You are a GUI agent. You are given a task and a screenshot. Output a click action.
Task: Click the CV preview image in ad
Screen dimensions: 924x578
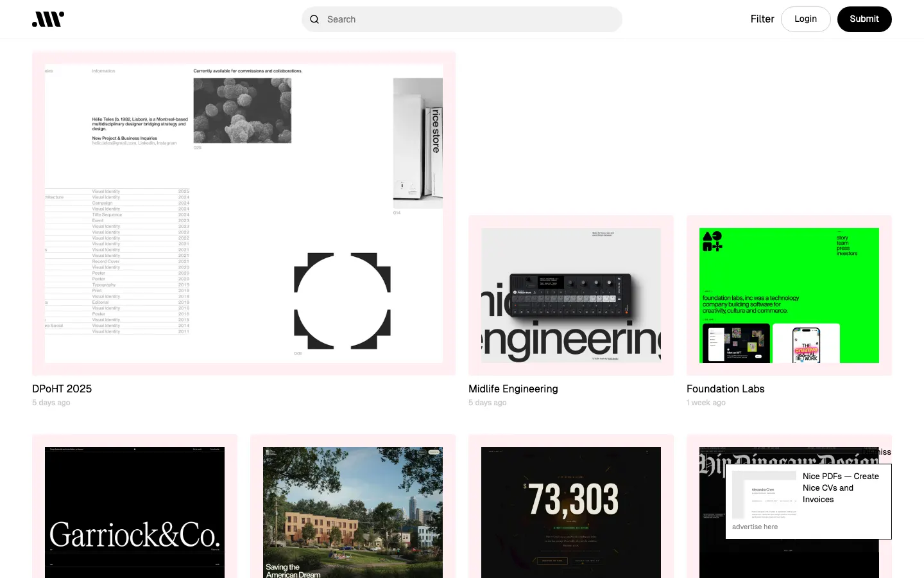pyautogui.click(x=764, y=495)
